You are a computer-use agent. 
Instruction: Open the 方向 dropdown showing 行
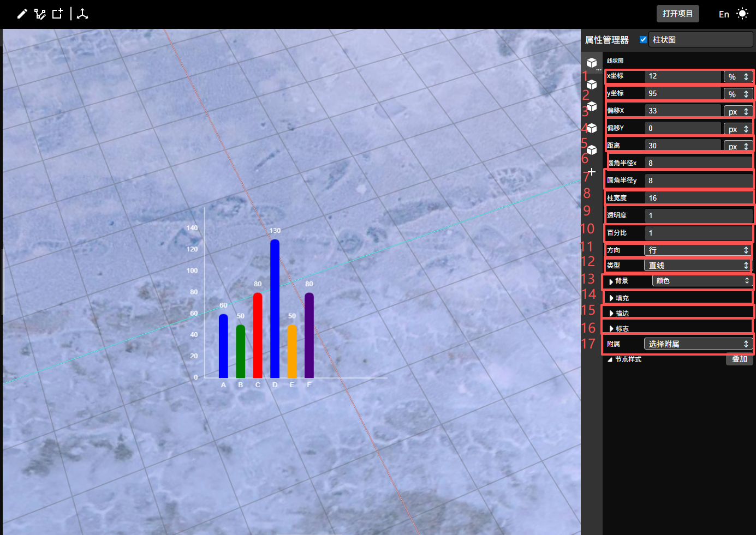[x=698, y=250]
